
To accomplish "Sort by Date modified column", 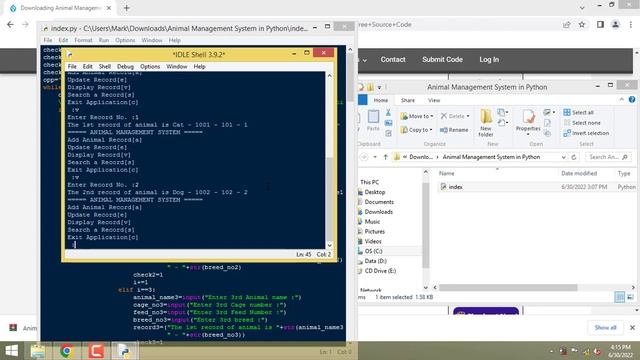I will click(579, 173).
